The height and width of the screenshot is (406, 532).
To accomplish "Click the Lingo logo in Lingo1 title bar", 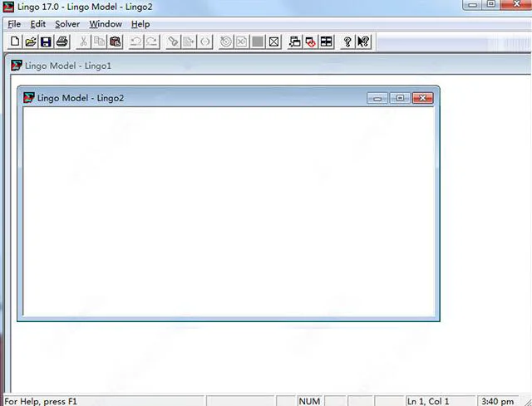I will (x=17, y=66).
